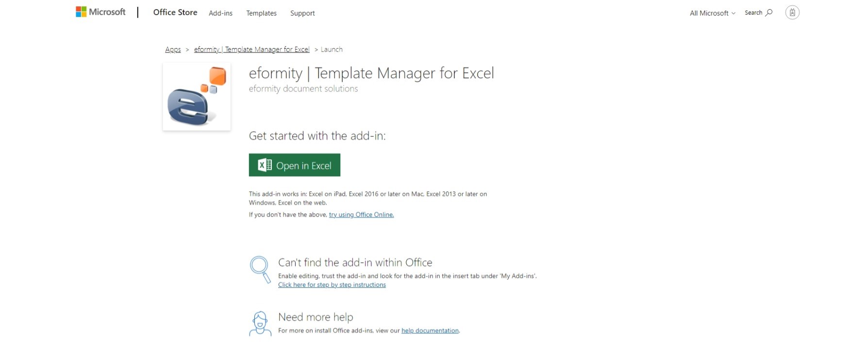Open the Support menu item
The width and height of the screenshot is (868, 359).
302,13
